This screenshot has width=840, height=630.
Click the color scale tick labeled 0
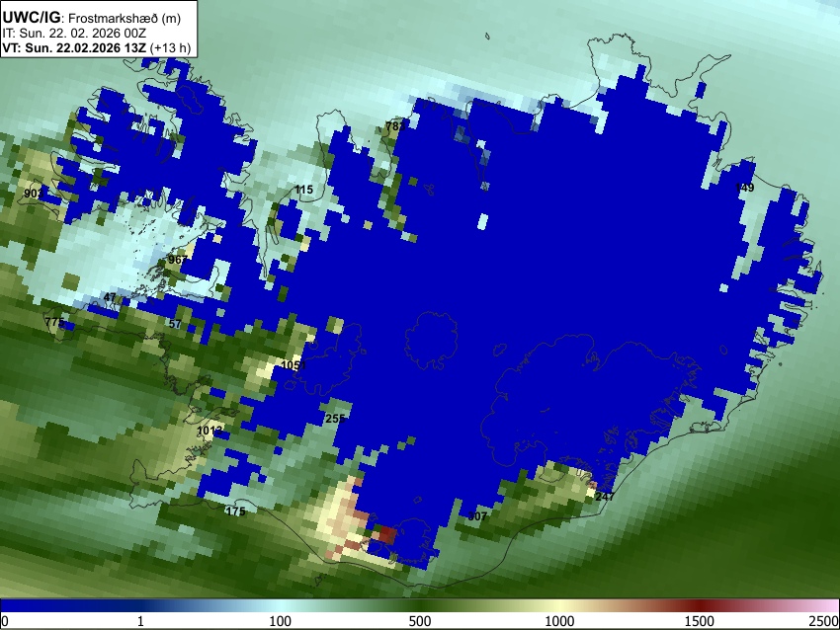tap(5, 621)
